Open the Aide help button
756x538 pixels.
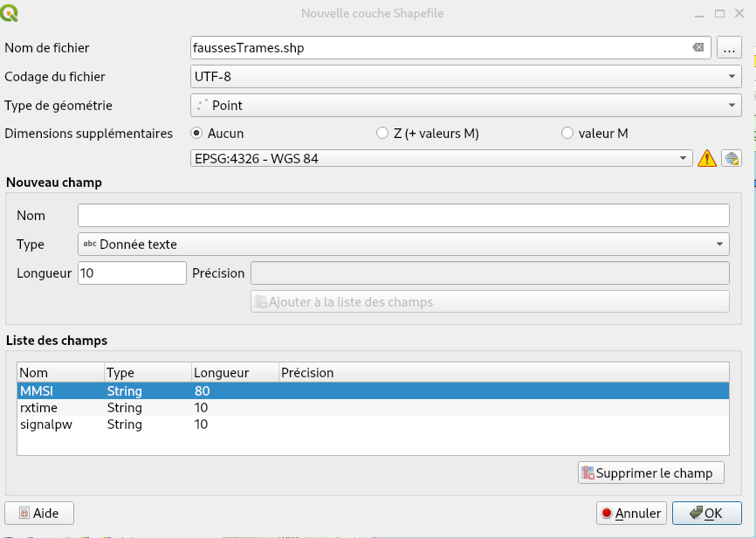click(39, 514)
